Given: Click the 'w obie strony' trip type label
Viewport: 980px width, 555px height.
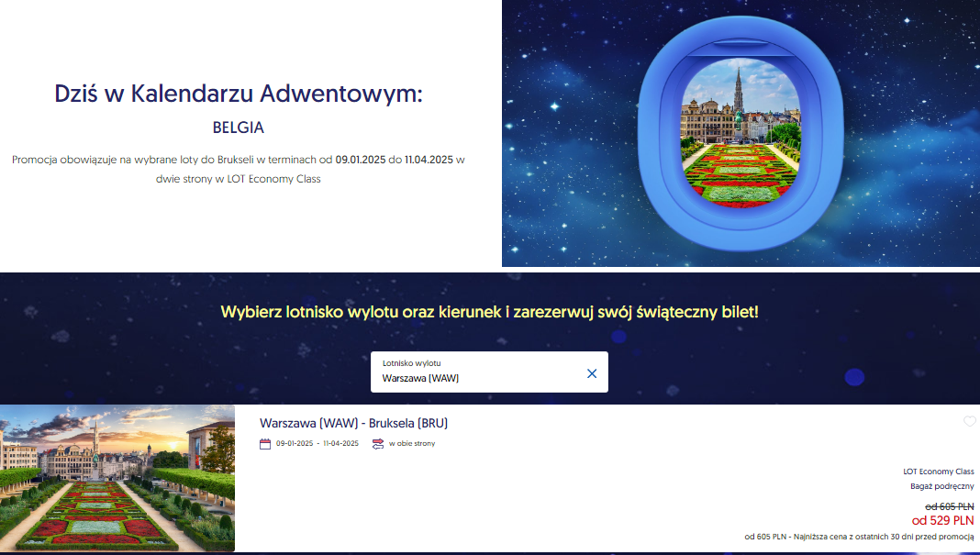Looking at the screenshot, I should 412,444.
